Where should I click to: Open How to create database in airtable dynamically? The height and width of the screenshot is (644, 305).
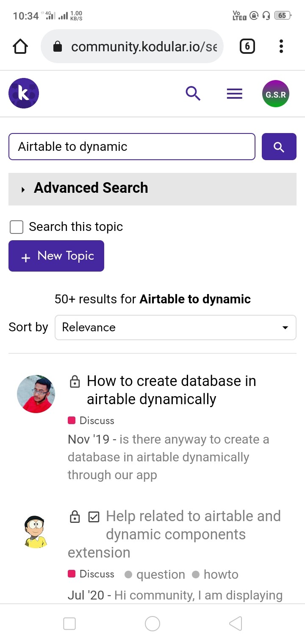coord(172,390)
